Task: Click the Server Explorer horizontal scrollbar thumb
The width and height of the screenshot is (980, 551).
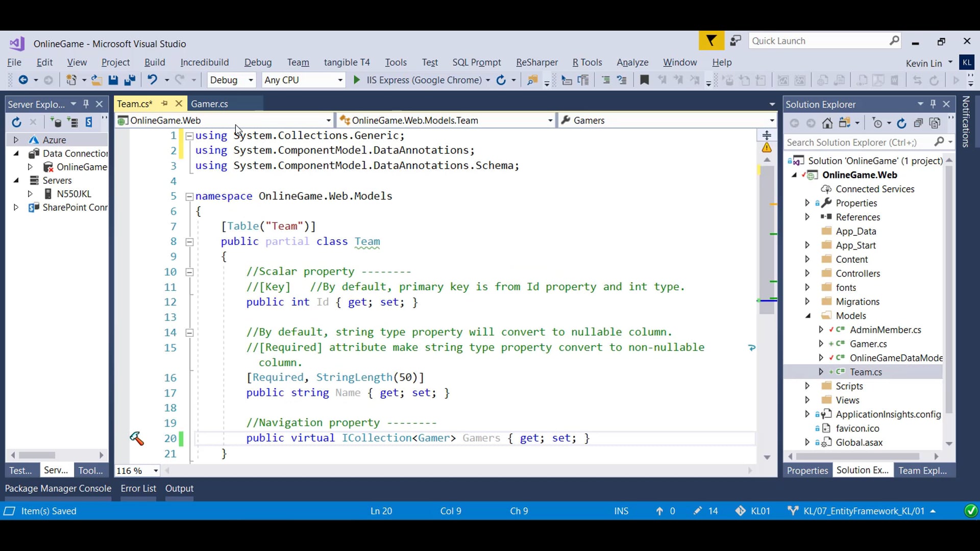Action: pyautogui.click(x=37, y=455)
